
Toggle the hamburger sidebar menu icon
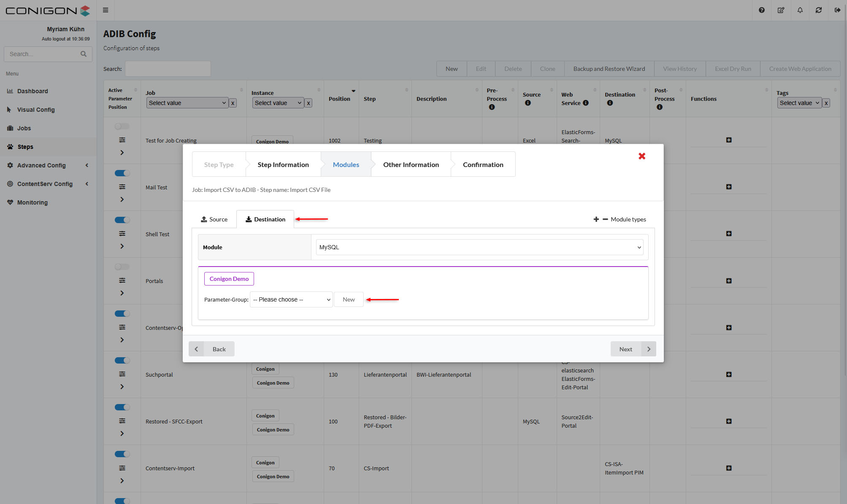(x=106, y=10)
